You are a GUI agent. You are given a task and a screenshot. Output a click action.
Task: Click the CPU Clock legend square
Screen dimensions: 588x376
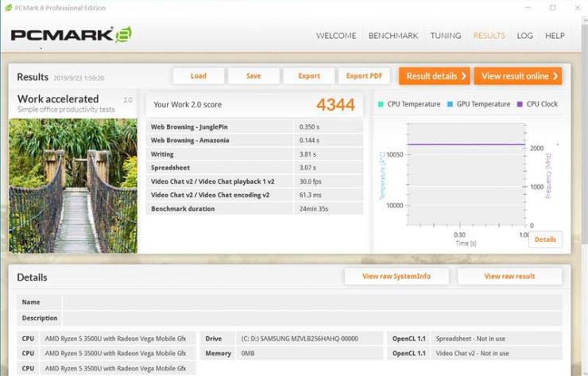pos(520,104)
